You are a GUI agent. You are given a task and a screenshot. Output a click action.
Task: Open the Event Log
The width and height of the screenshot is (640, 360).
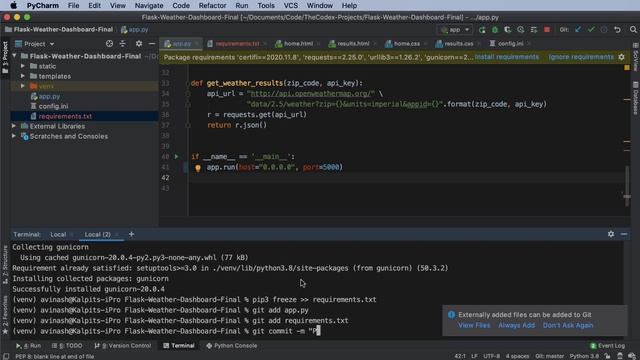pyautogui.click(x=607, y=346)
